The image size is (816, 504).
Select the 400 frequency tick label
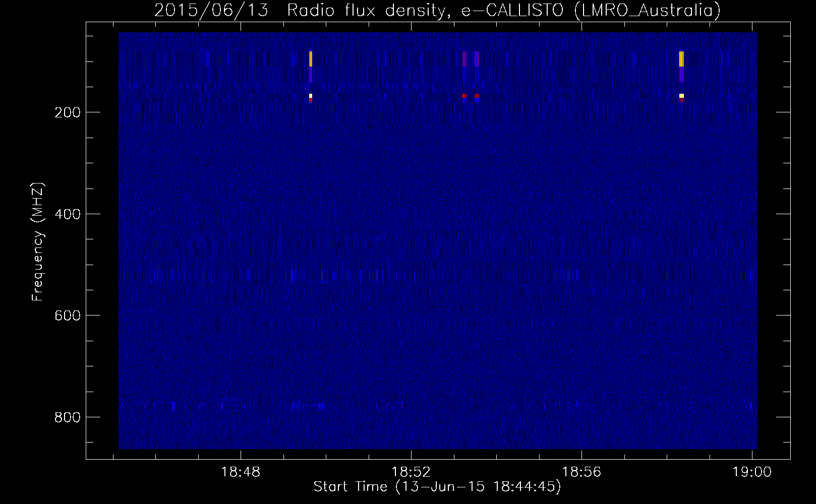pyautogui.click(x=68, y=214)
